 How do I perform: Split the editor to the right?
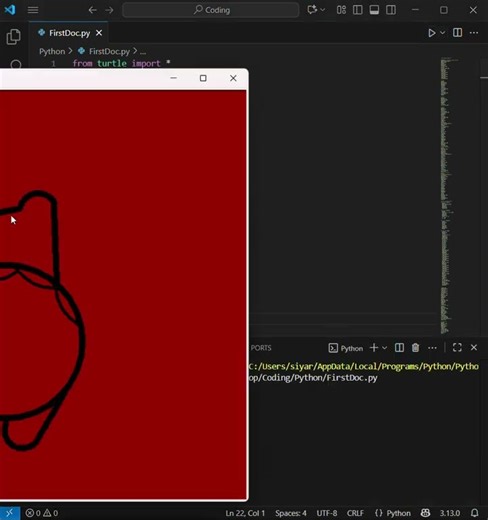click(457, 33)
